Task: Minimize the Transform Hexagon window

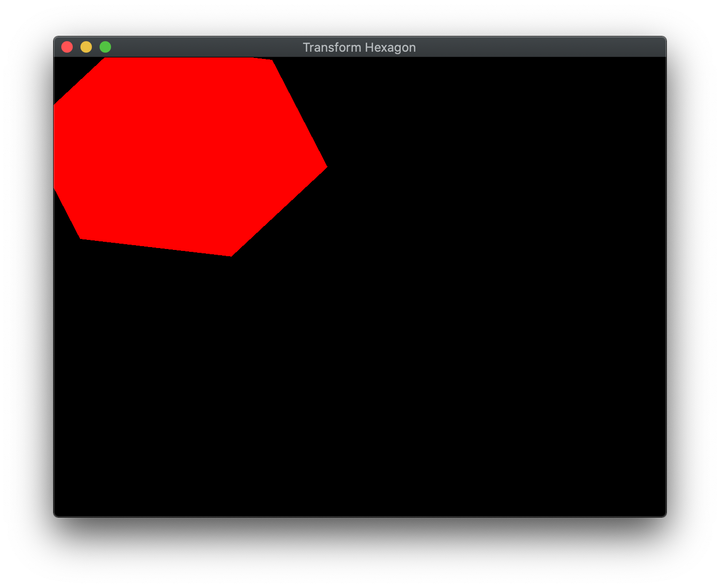Action: pos(86,47)
